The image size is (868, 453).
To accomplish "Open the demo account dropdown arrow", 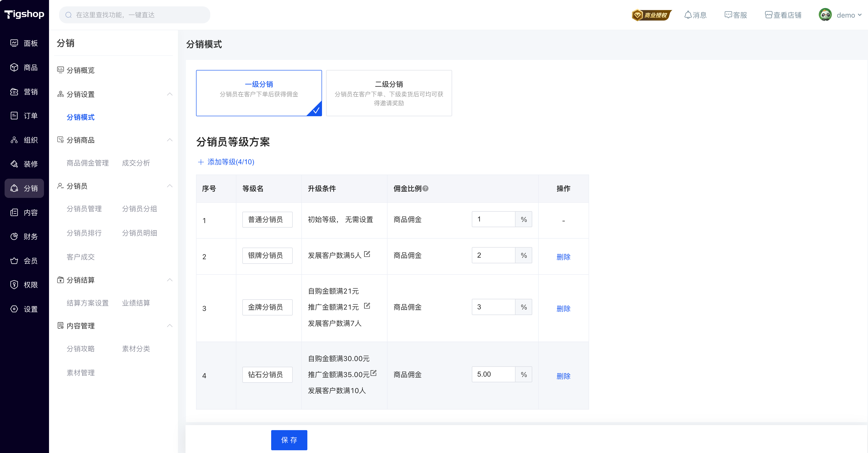I will click(x=860, y=15).
